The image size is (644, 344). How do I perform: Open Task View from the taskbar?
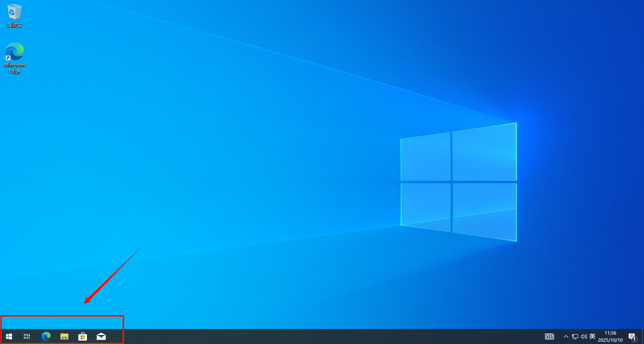pos(27,337)
